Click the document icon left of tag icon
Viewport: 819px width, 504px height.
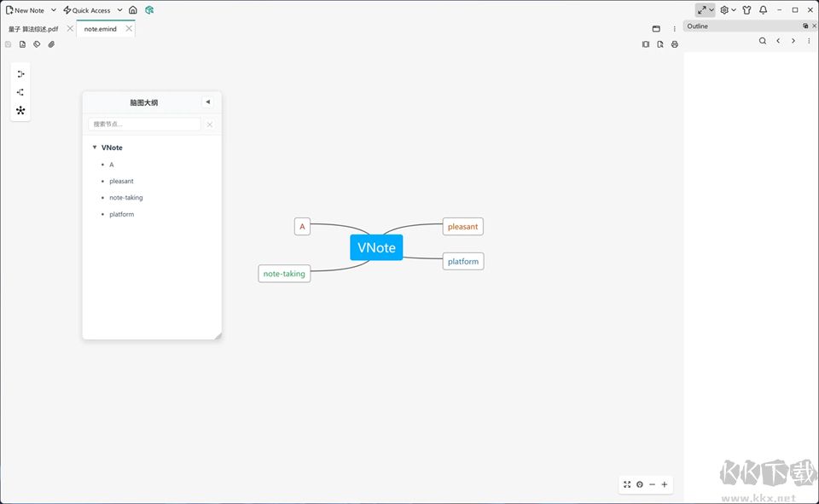[22, 44]
